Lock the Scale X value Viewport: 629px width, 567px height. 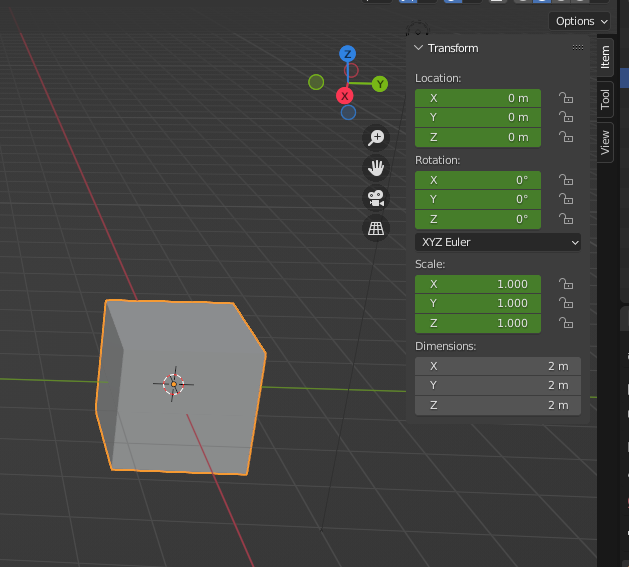tap(566, 284)
